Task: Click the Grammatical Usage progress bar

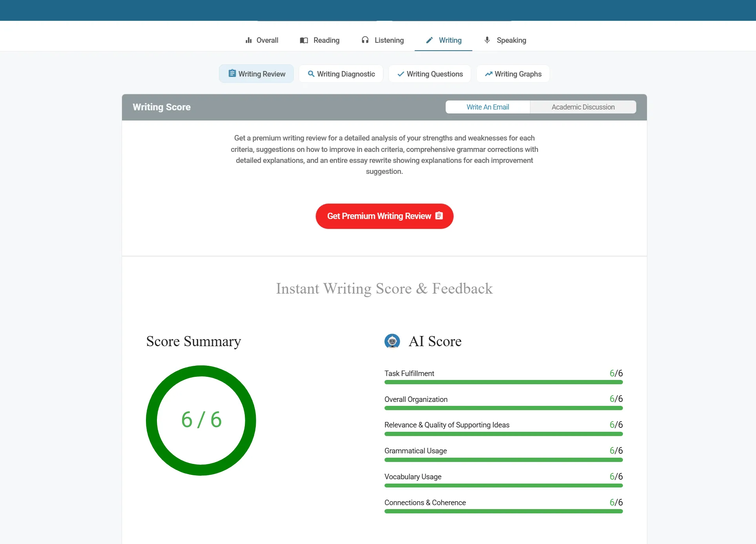Action: 504,460
